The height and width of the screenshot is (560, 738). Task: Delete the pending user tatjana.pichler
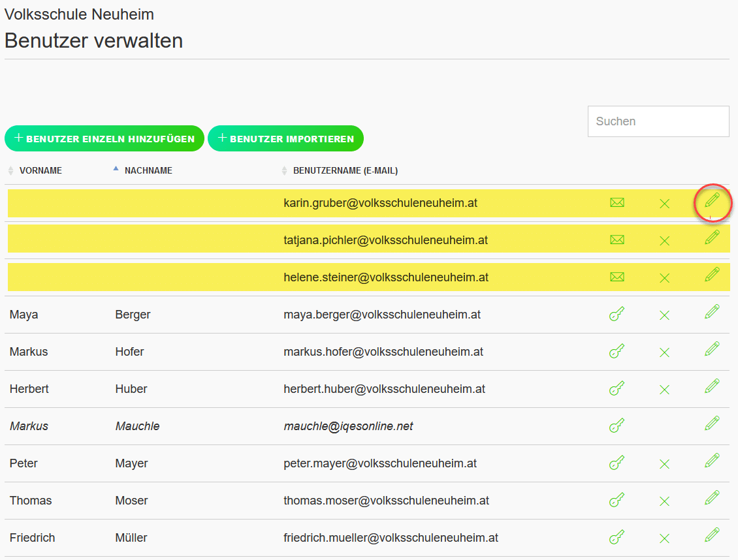pos(665,240)
